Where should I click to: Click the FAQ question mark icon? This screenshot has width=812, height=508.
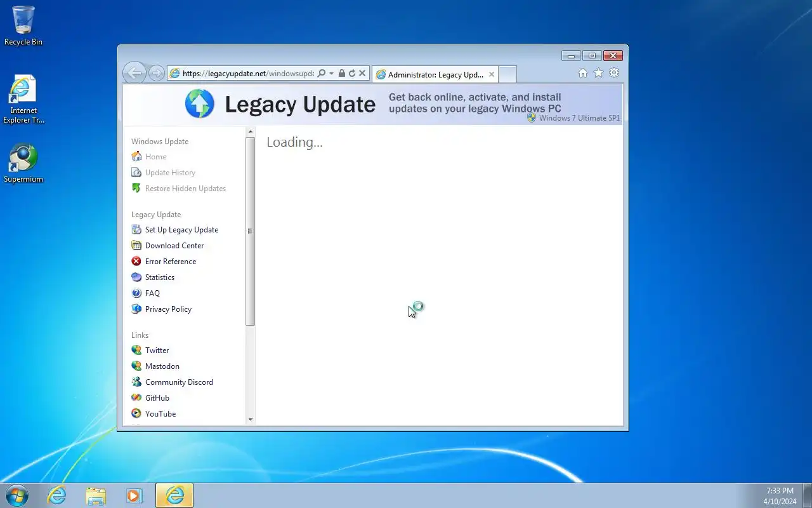(x=136, y=293)
